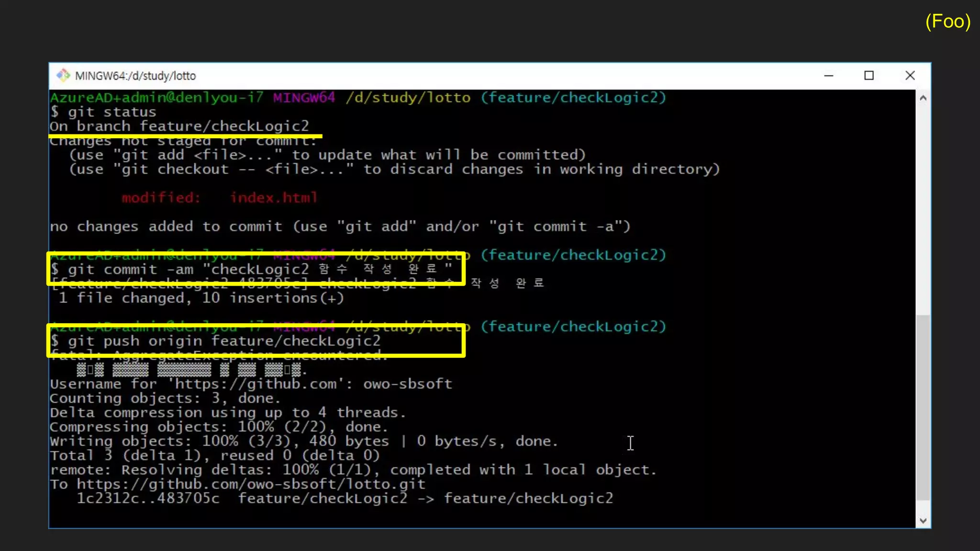Click the 1c2312c..483705c commit hash range
The image size is (980, 551).
pyautogui.click(x=148, y=498)
